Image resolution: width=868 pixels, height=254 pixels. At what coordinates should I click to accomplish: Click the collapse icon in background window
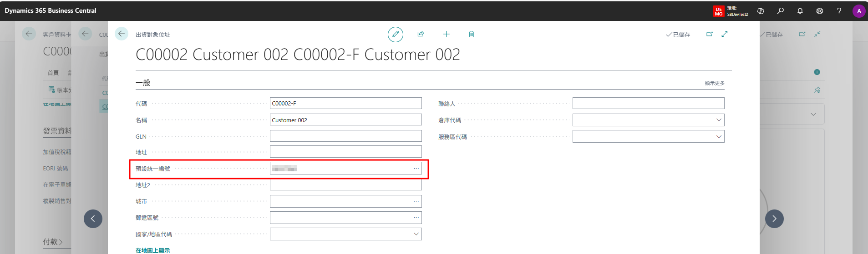pos(817,34)
